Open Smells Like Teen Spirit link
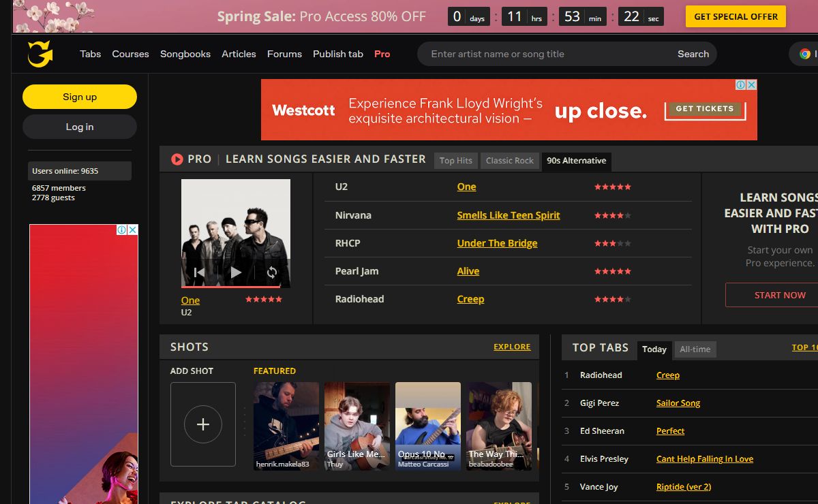 tap(509, 215)
